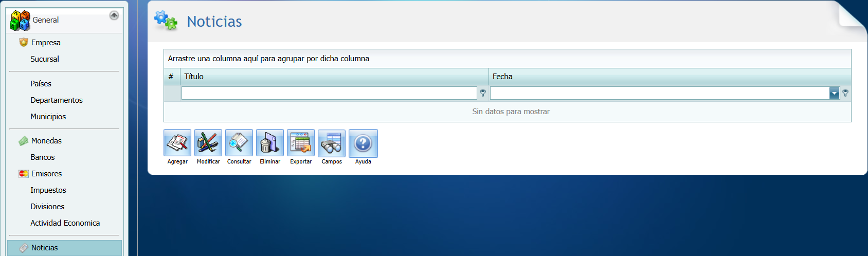Open Monedas menu entry
The image size is (868, 256).
coord(46,141)
